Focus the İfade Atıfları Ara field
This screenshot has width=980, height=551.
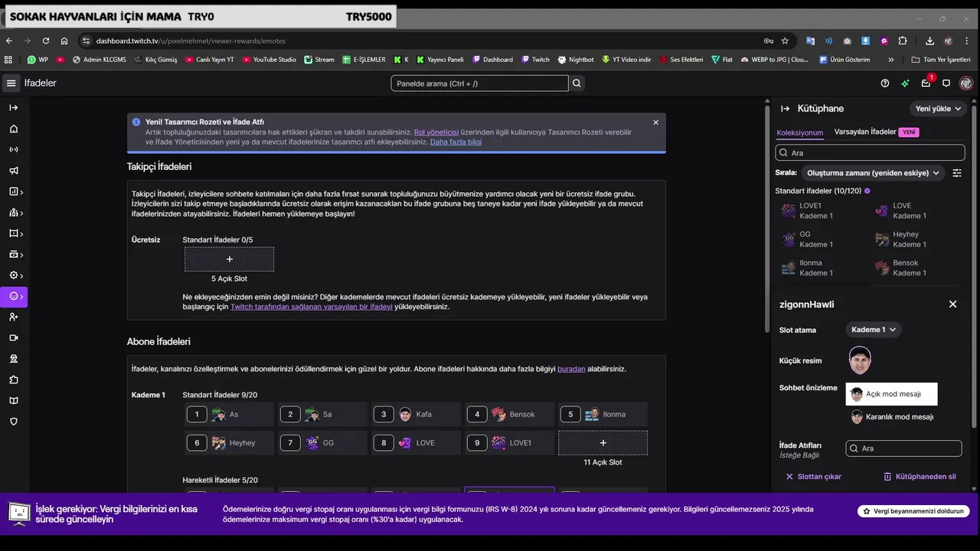pyautogui.click(x=903, y=448)
